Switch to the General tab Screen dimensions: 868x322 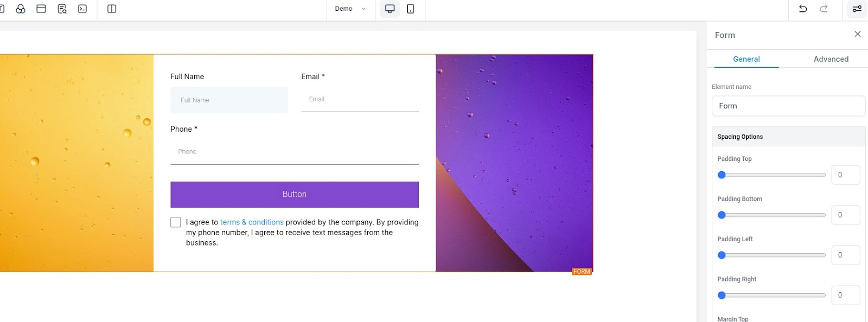click(x=746, y=59)
